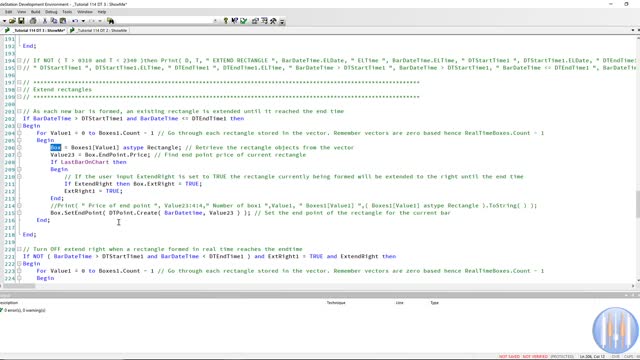Open the Window menu

84,12
